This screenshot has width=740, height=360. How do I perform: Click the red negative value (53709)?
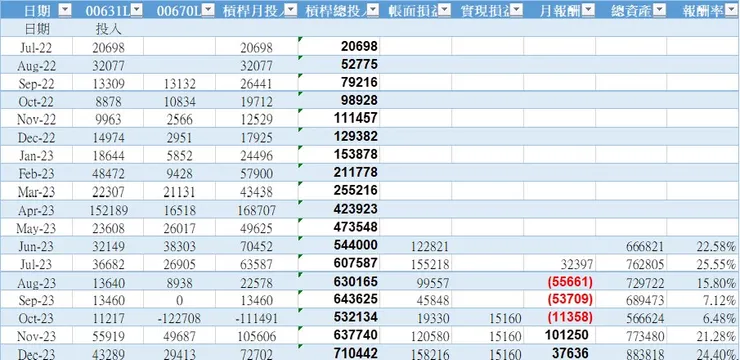click(560, 299)
